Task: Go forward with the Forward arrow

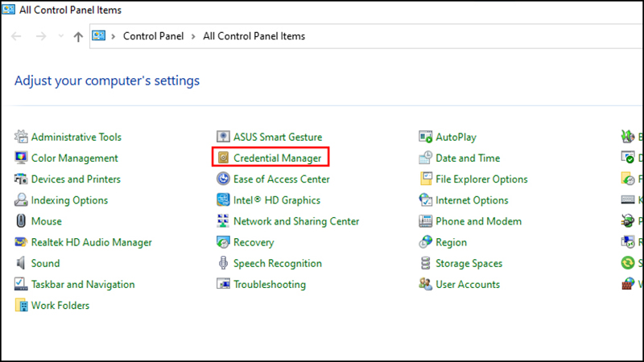Action: [x=41, y=36]
